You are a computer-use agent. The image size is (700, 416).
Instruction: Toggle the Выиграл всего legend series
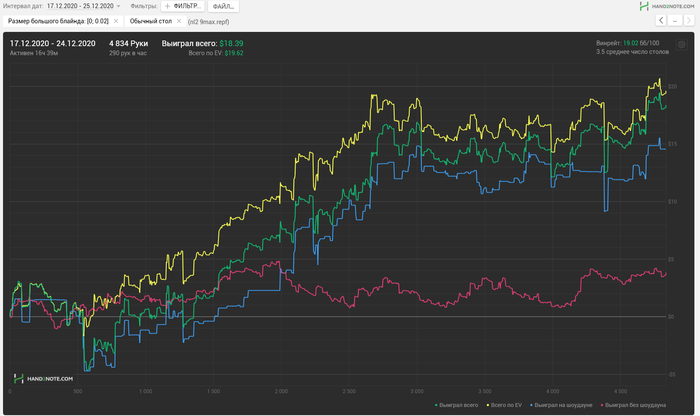tap(456, 405)
